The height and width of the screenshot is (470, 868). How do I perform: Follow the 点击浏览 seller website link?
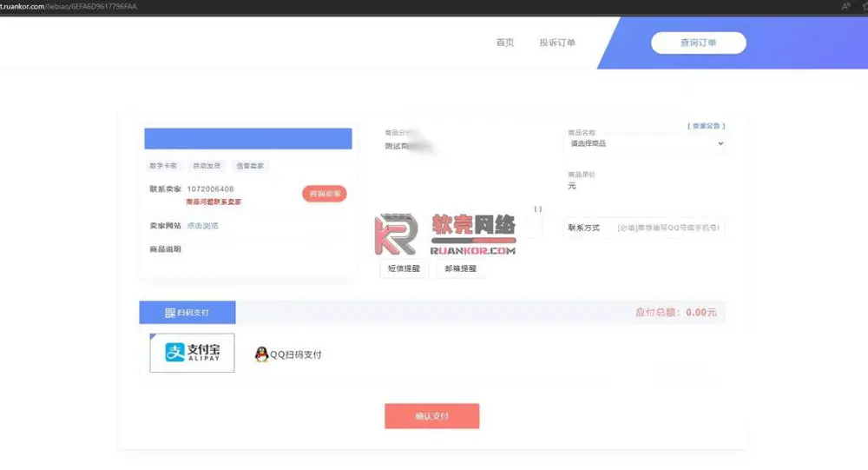pyautogui.click(x=202, y=226)
